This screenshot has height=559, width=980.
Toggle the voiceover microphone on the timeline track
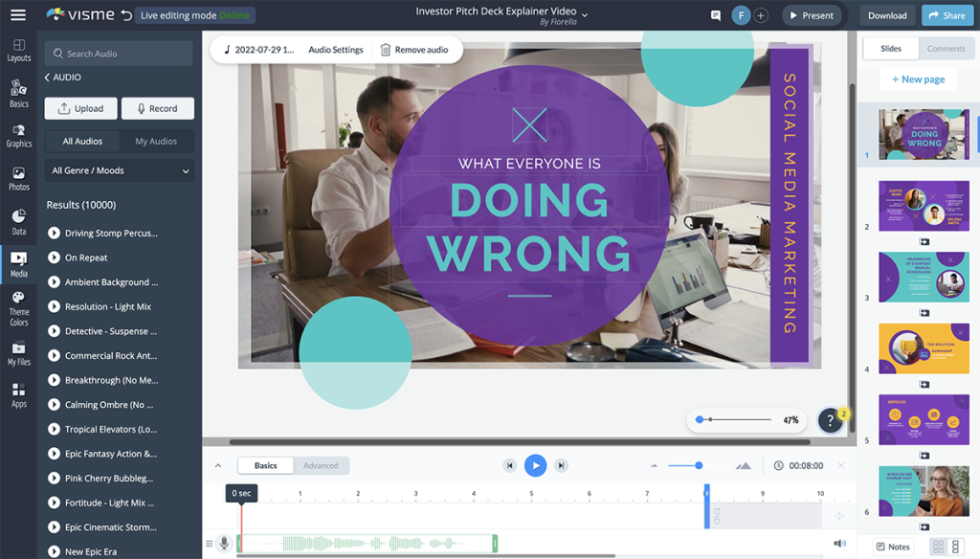click(223, 543)
